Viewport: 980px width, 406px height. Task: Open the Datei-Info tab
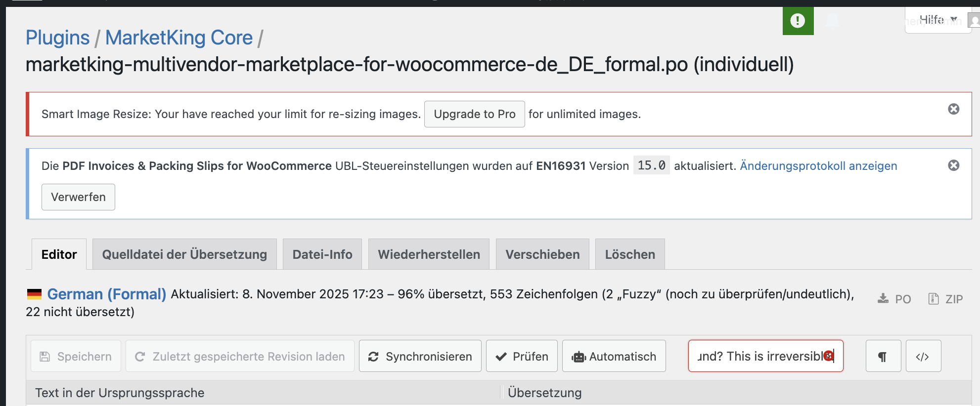pos(322,254)
